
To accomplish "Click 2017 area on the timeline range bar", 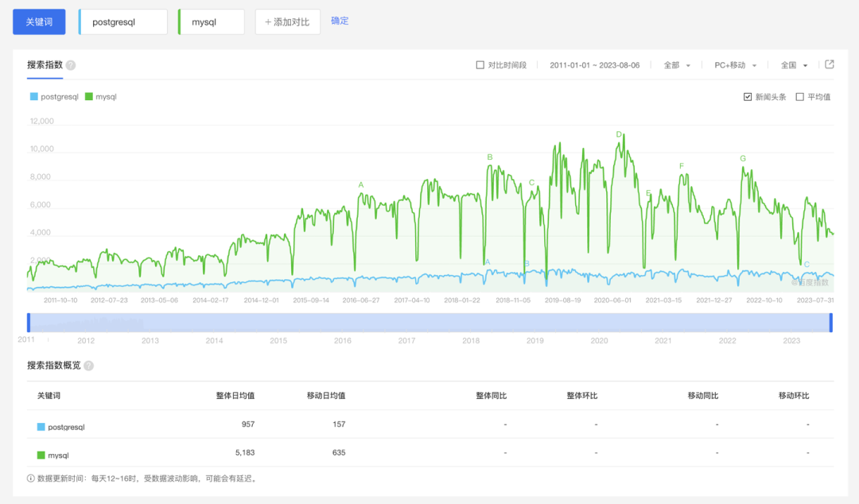I will 406,323.
